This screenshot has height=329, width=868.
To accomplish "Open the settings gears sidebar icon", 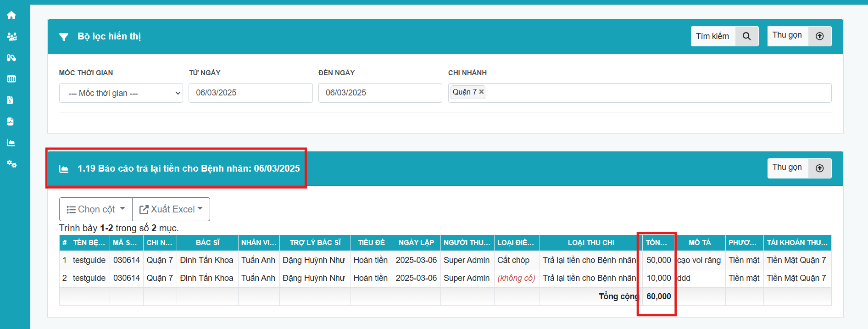I will (11, 164).
